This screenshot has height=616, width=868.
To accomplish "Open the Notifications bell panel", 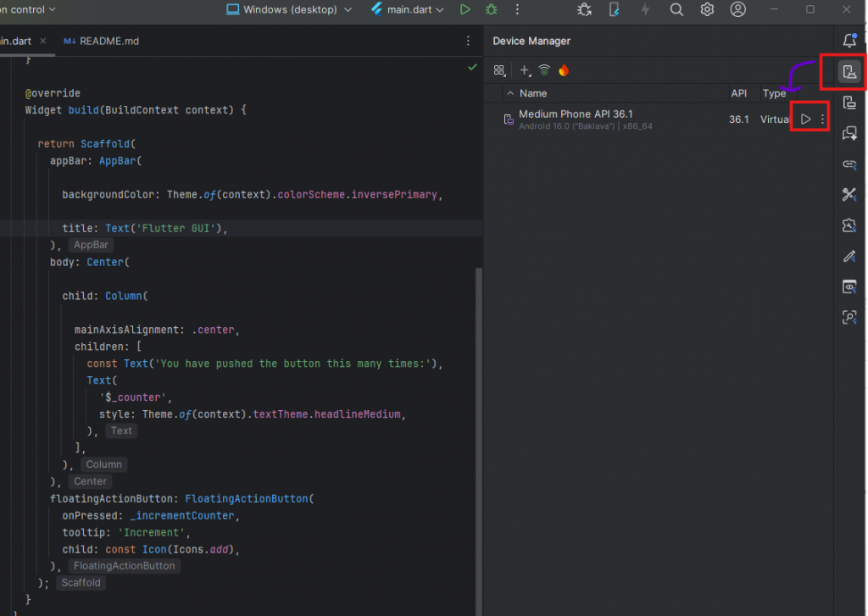I will pyautogui.click(x=849, y=40).
